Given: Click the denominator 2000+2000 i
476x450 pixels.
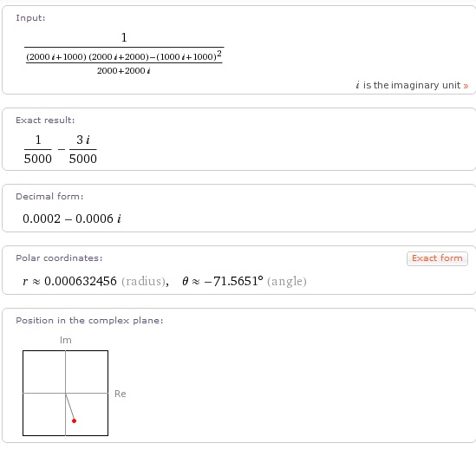Looking at the screenshot, I should [124, 71].
